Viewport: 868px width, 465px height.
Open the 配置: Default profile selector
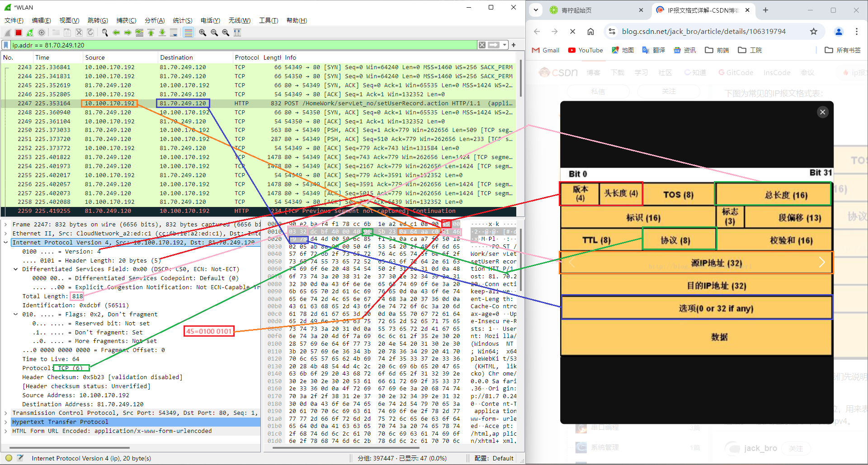pyautogui.click(x=494, y=458)
